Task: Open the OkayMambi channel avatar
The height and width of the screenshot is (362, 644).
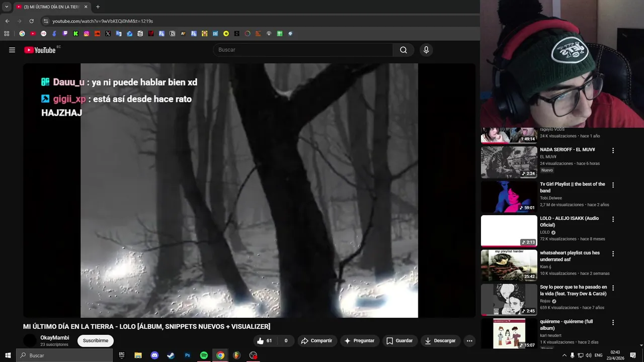Action: (30, 341)
